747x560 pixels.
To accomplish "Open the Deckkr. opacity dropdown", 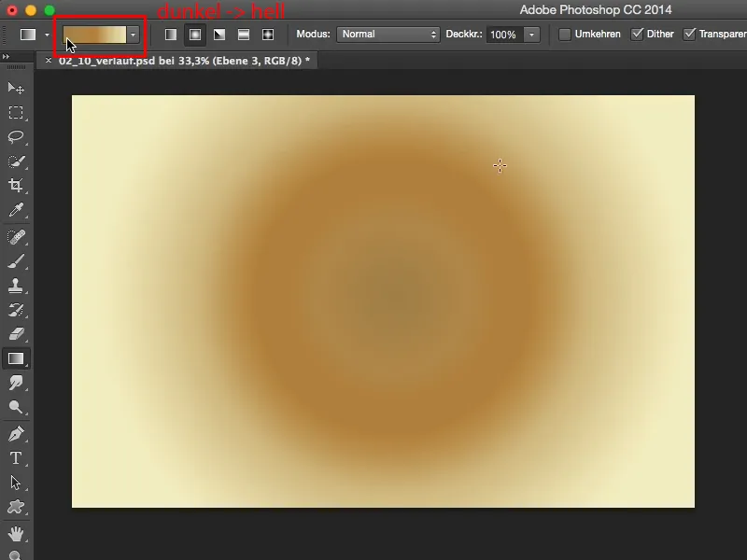I will tap(530, 34).
